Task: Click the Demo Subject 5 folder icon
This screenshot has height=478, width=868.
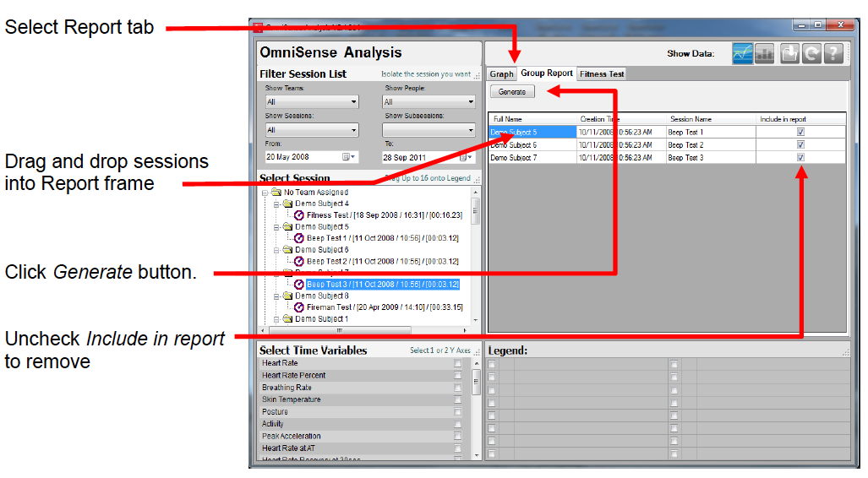Action: tap(287, 227)
